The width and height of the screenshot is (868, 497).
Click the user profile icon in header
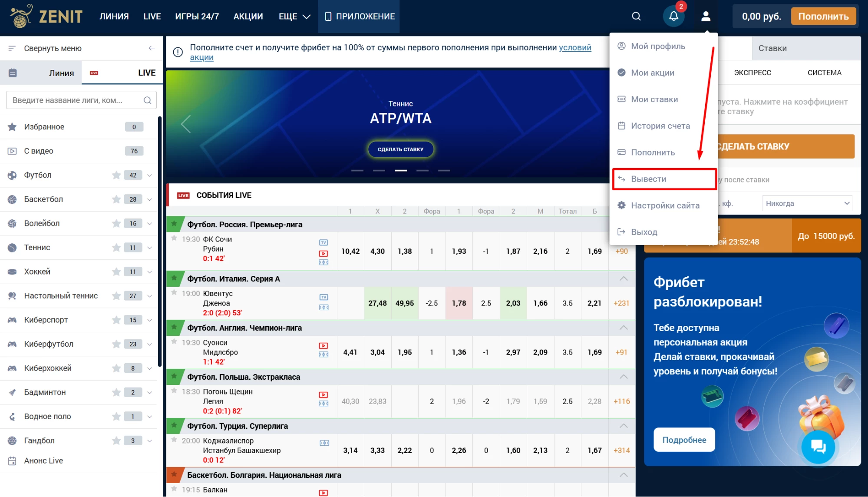[706, 16]
